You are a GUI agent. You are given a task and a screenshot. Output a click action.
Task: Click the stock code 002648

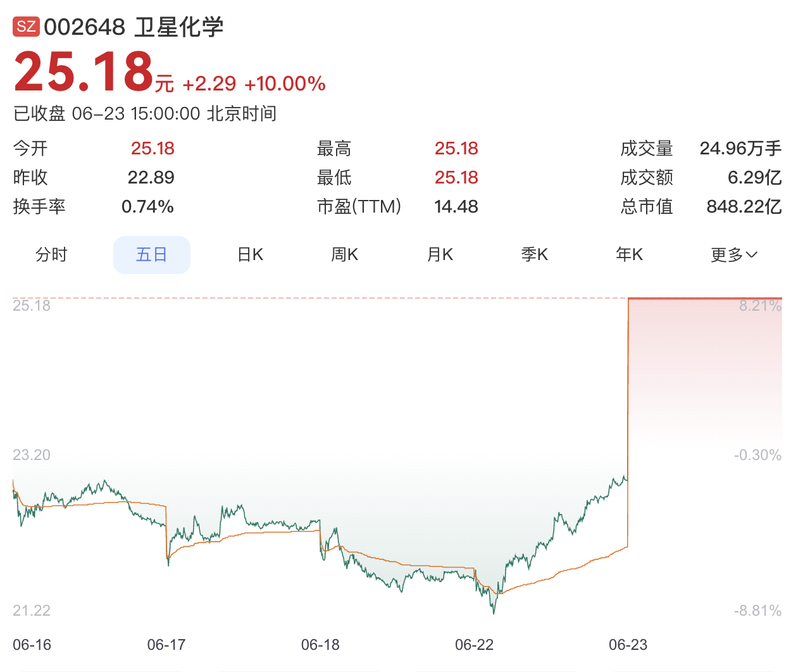point(85,27)
